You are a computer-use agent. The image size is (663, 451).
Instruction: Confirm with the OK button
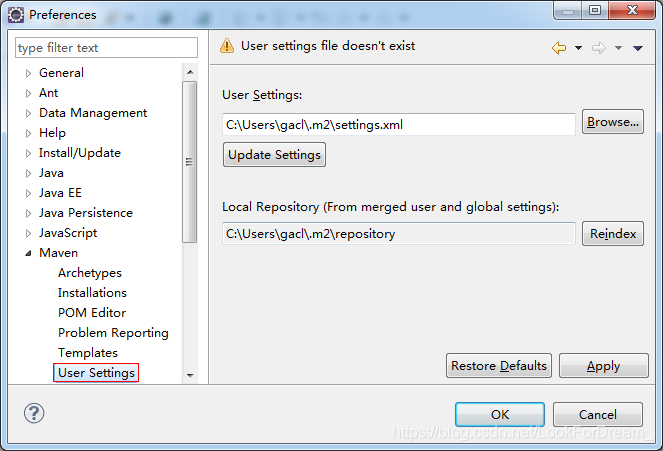pyautogui.click(x=500, y=414)
